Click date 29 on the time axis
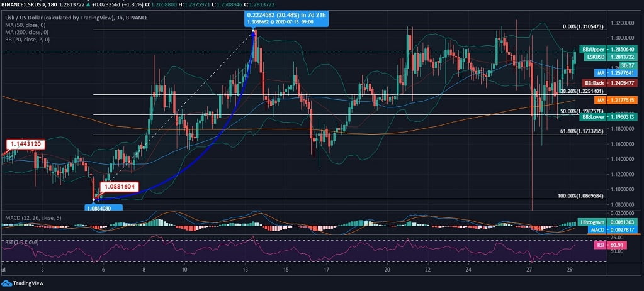 (570, 270)
